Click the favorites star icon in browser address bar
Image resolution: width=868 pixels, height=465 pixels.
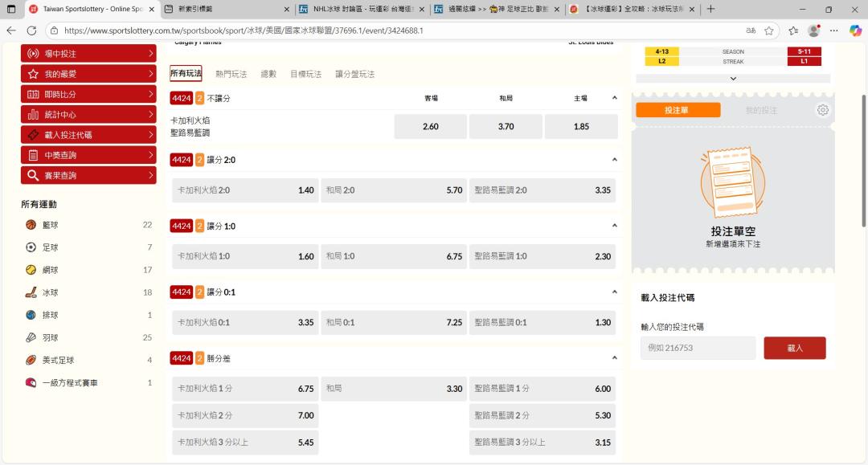[x=769, y=31]
